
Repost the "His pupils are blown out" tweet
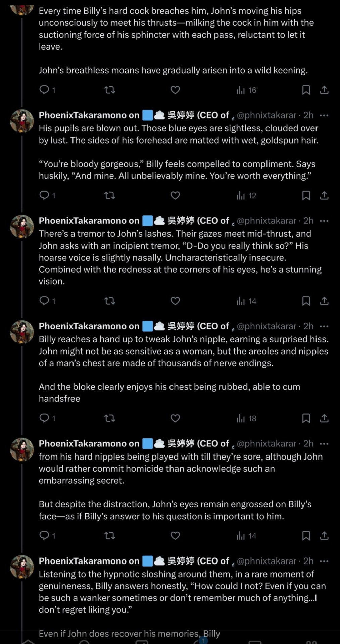click(110, 195)
